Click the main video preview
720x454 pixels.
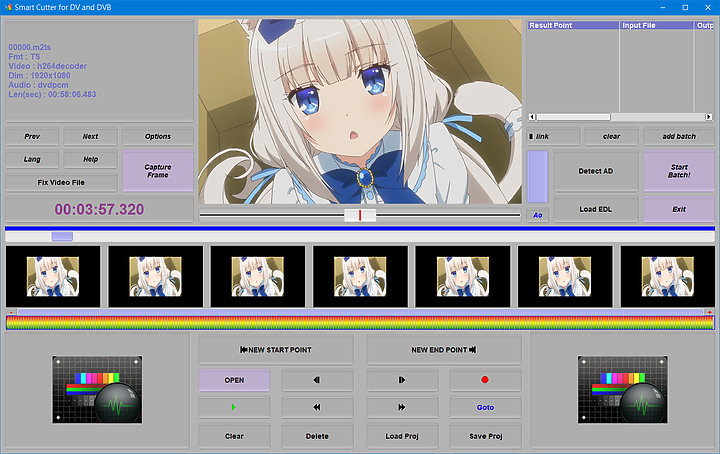(360, 111)
